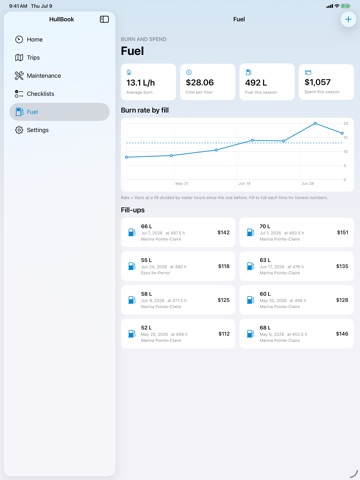
Task: Click the pump icon on the 66 L fill-up
Action: pos(132,232)
